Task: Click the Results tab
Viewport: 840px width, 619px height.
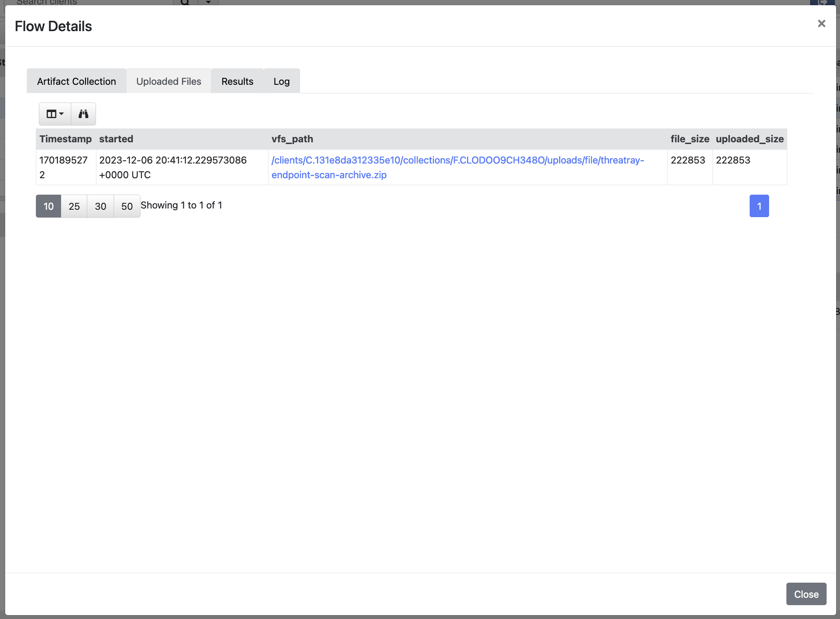Action: click(x=238, y=81)
